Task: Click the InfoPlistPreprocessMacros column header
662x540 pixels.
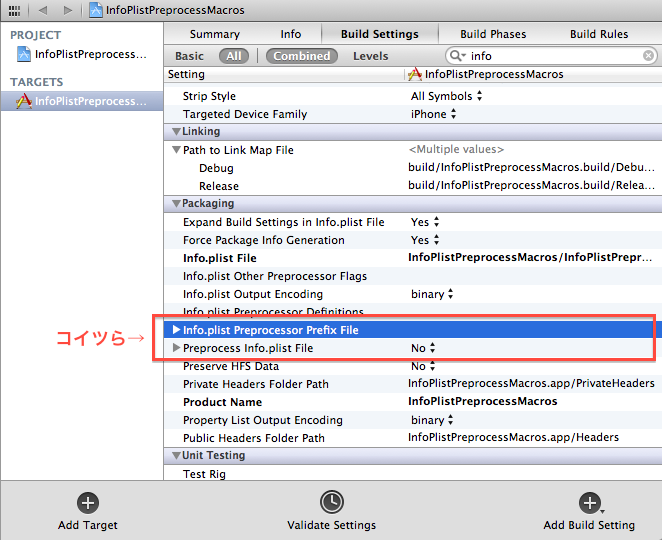Action: (534, 74)
